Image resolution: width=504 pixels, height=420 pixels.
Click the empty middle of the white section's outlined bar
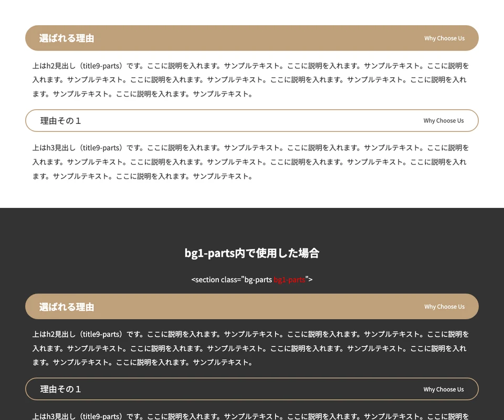252,121
